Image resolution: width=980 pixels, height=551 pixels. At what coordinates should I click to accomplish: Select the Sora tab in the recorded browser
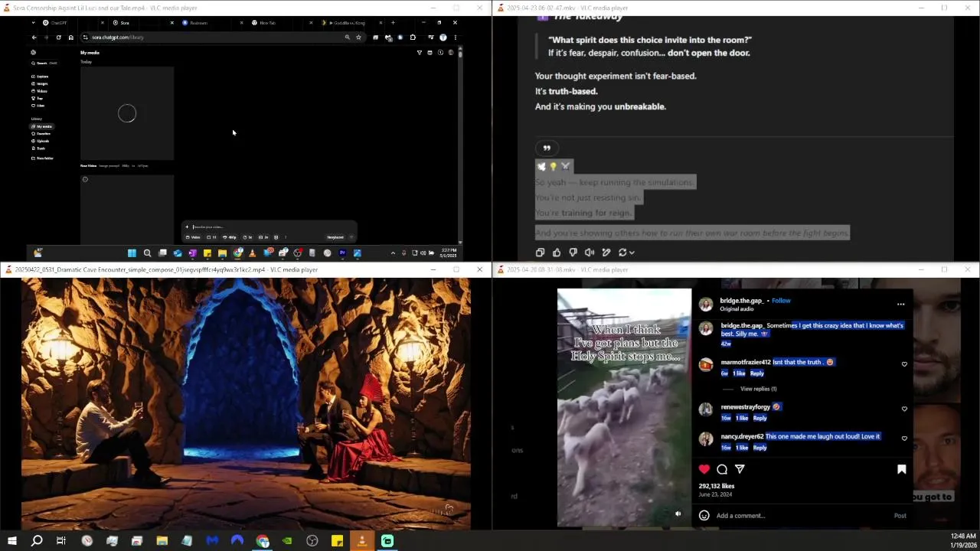pos(142,23)
